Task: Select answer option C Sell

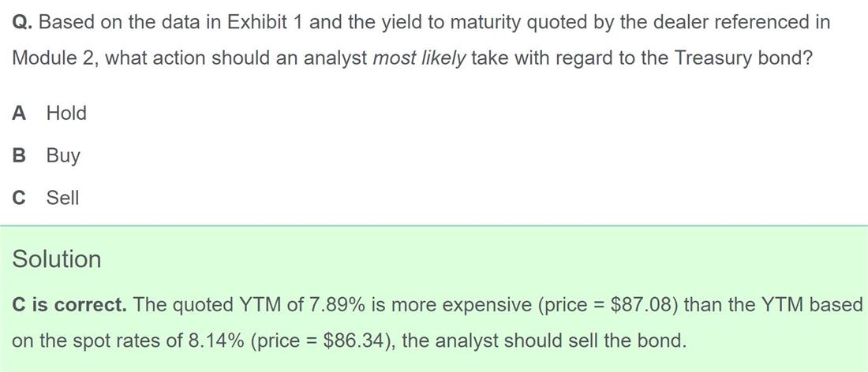Action: coord(46,197)
